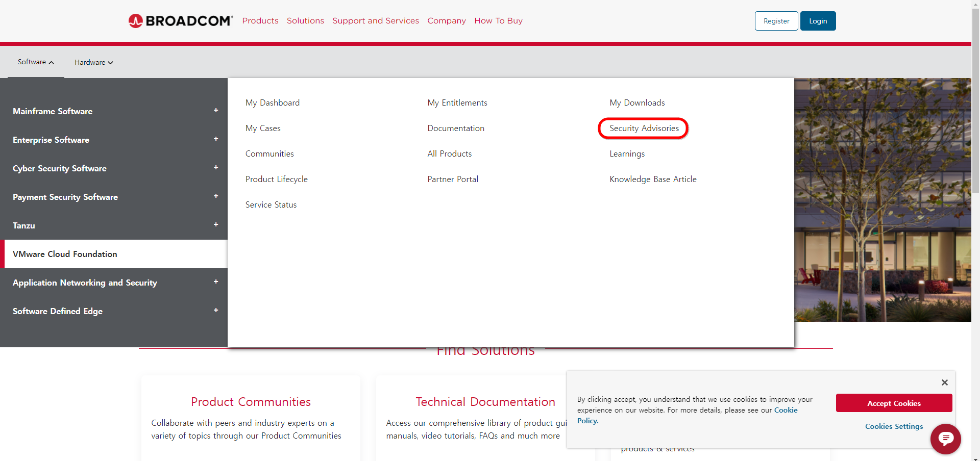Open the Company menu
Image resolution: width=980 pixels, height=461 pixels.
coord(447,21)
